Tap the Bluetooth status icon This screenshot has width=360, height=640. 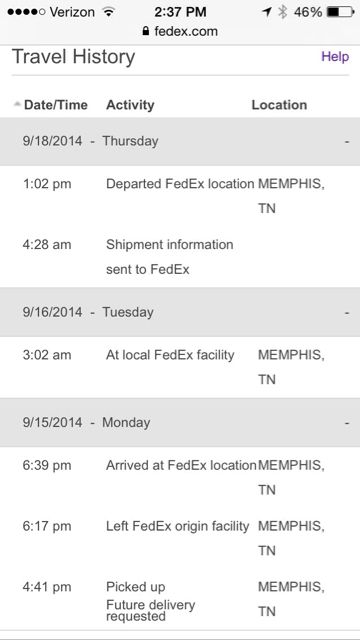282,12
